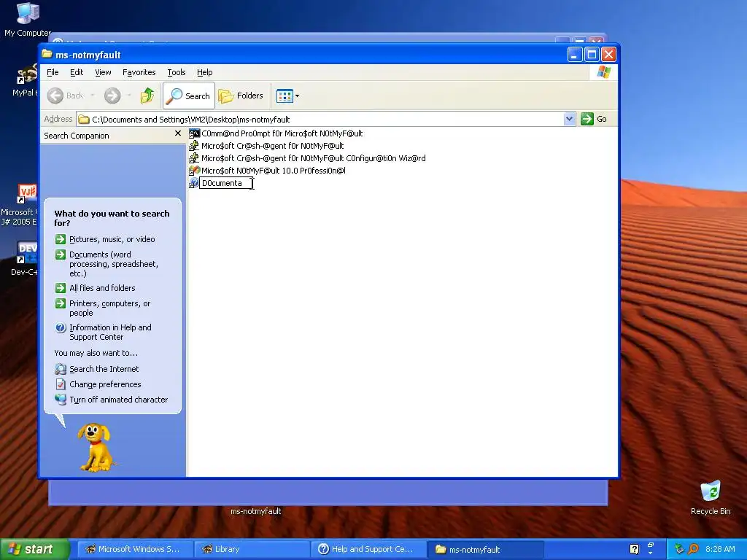Click the green shield tray icon
This screenshot has height=560, width=747.
[679, 549]
